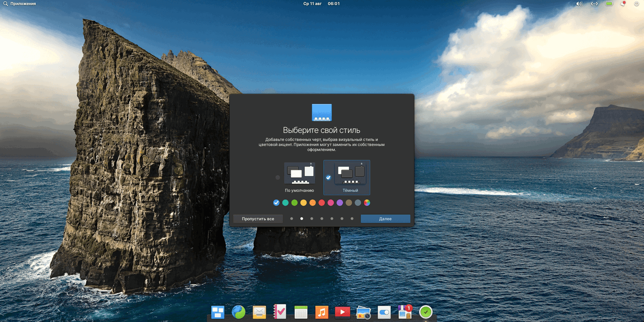The width and height of the screenshot is (644, 322).
Task: Go to the fourth onboarding page dot
Action: click(x=322, y=219)
